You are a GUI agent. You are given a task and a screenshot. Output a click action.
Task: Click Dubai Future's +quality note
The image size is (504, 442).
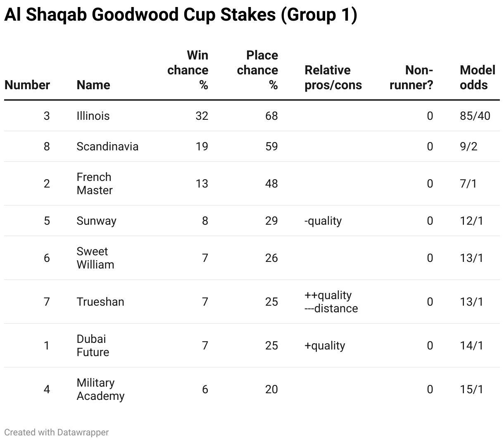coord(325,346)
